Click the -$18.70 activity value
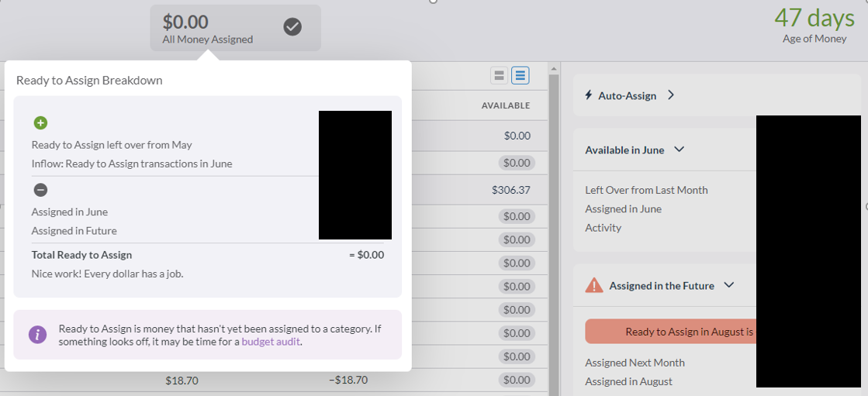 click(x=348, y=381)
